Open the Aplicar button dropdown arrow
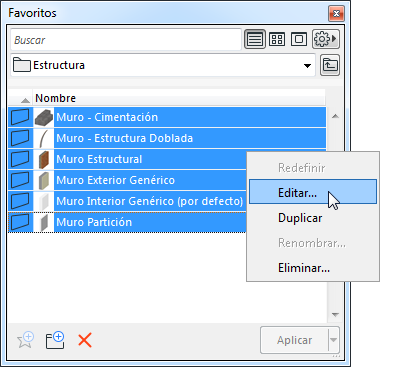 (x=334, y=340)
